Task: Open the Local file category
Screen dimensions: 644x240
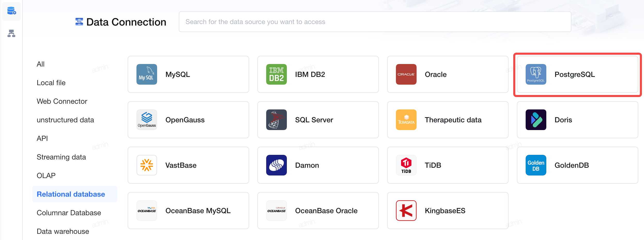Action: [x=51, y=83]
